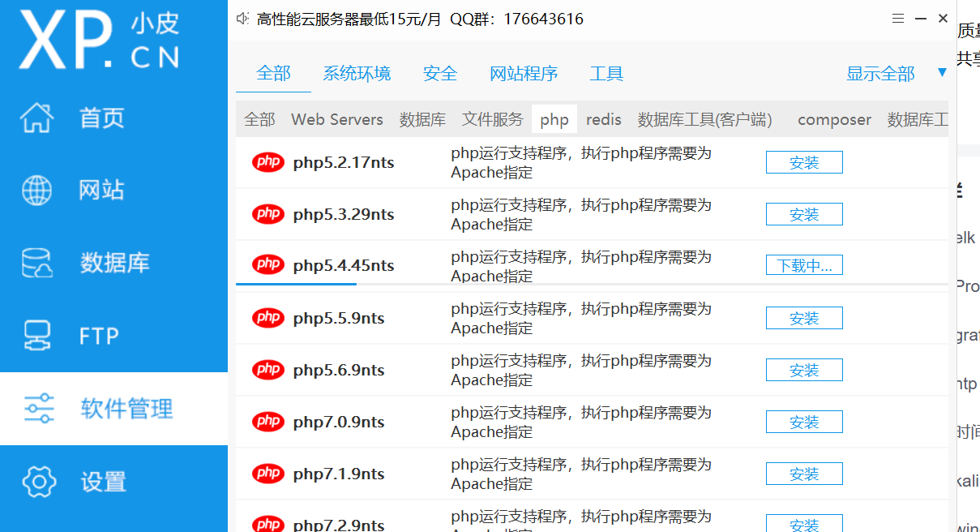Switch to the top 全部 tab
This screenshot has width=980, height=532.
[273, 73]
